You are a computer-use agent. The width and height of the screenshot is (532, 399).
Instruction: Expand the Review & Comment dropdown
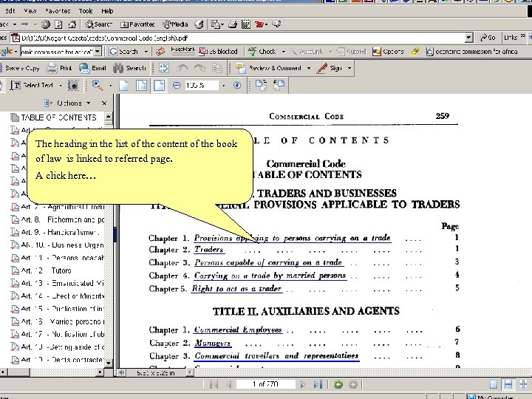309,68
